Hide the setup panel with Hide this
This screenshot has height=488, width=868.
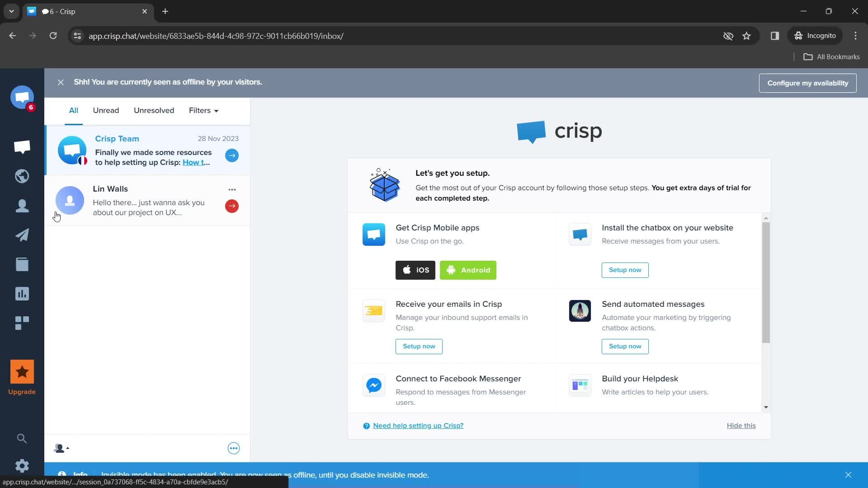741,426
